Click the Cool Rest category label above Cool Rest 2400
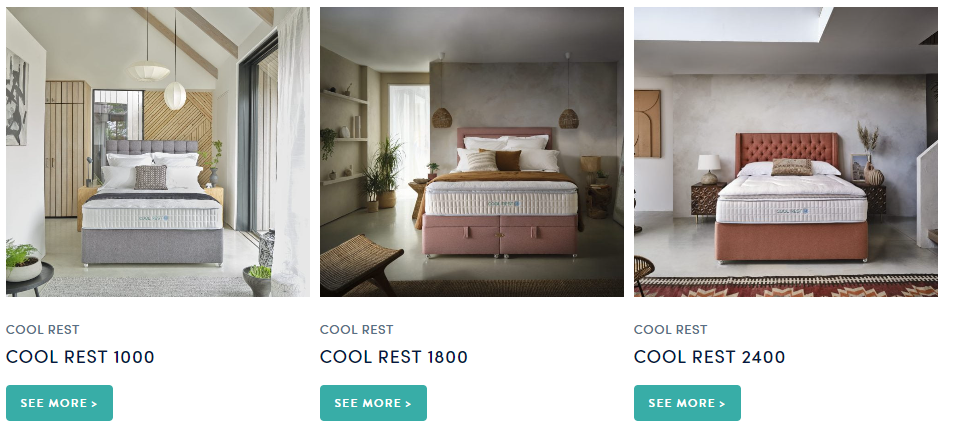Image resolution: width=955 pixels, height=448 pixels. click(x=671, y=329)
